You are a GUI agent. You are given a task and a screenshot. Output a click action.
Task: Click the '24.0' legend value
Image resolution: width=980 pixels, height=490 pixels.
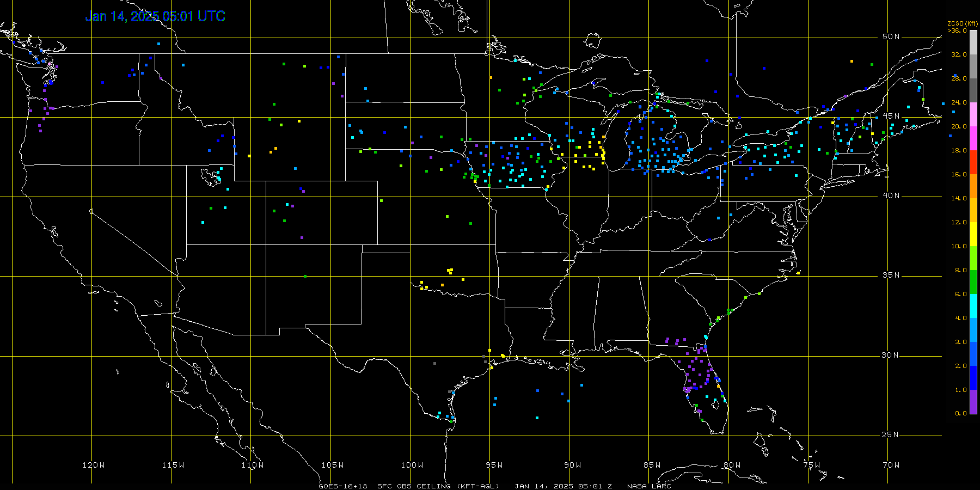[x=959, y=102]
